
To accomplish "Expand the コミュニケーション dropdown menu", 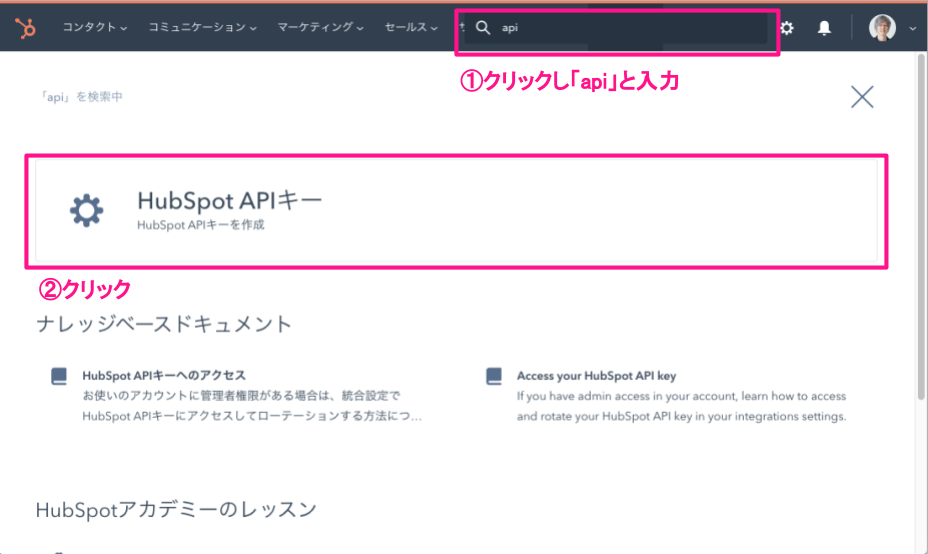I will (x=202, y=28).
